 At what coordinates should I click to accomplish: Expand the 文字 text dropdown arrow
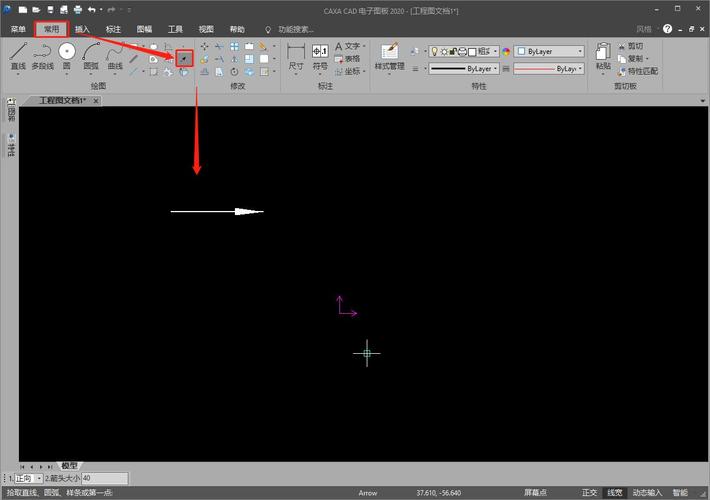(364, 46)
